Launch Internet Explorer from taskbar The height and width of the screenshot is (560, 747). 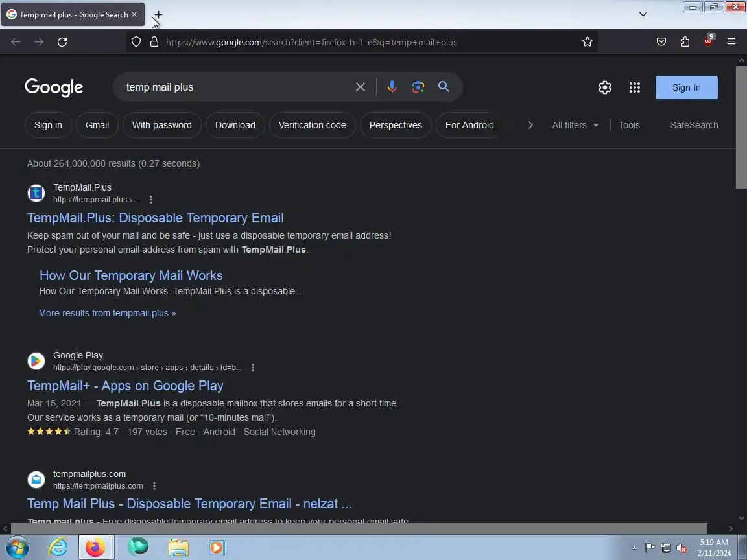pyautogui.click(x=58, y=547)
